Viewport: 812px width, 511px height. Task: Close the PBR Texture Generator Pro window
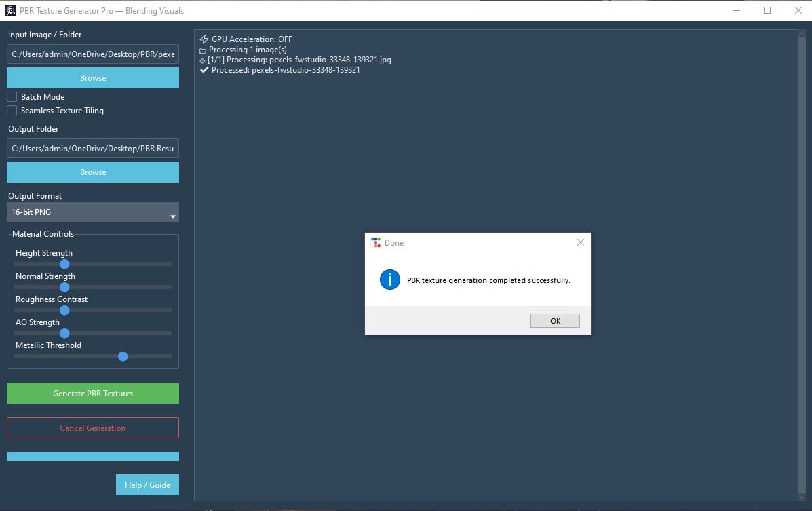pos(798,10)
